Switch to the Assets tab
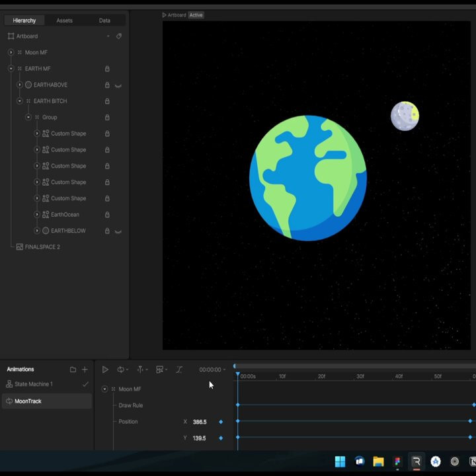476x476 pixels. pyautogui.click(x=64, y=20)
